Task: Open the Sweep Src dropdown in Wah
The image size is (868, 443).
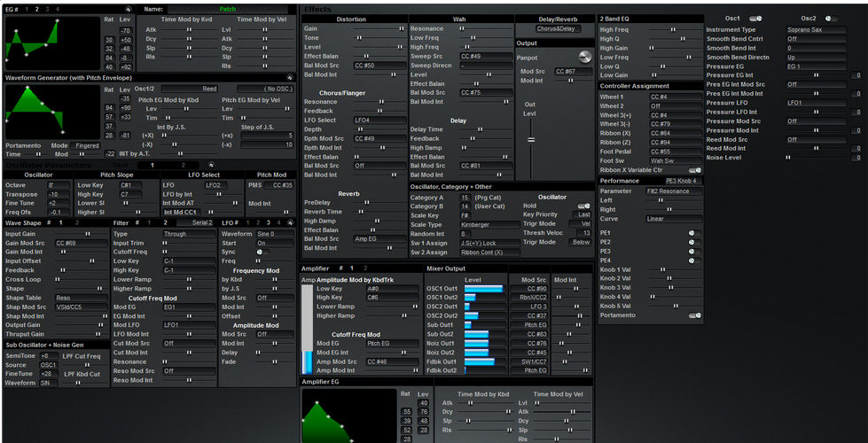Action: 486,57
